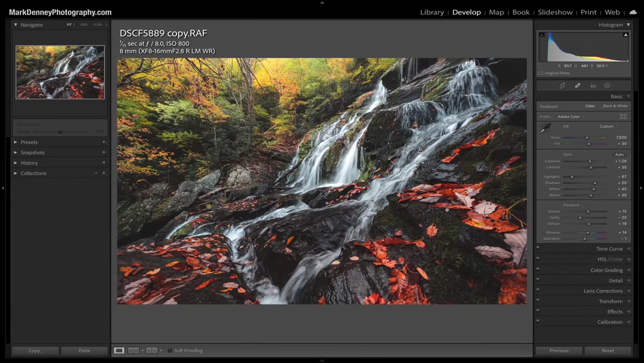The image size is (644, 363).
Task: Toggle the Original Photo checkbox
Action: [540, 73]
